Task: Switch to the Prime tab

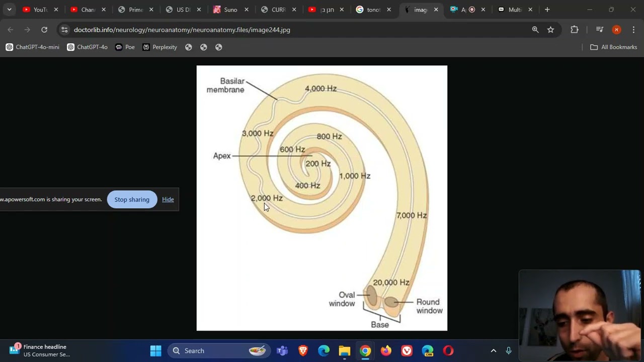Action: [136, 10]
